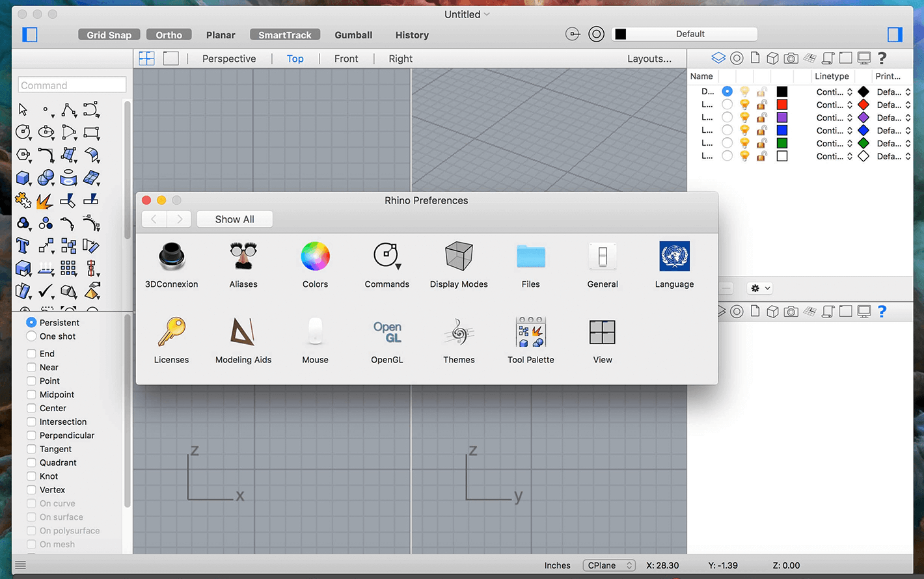The image size is (924, 579).
Task: Open print width dropdown for white layer
Action: click(x=893, y=156)
